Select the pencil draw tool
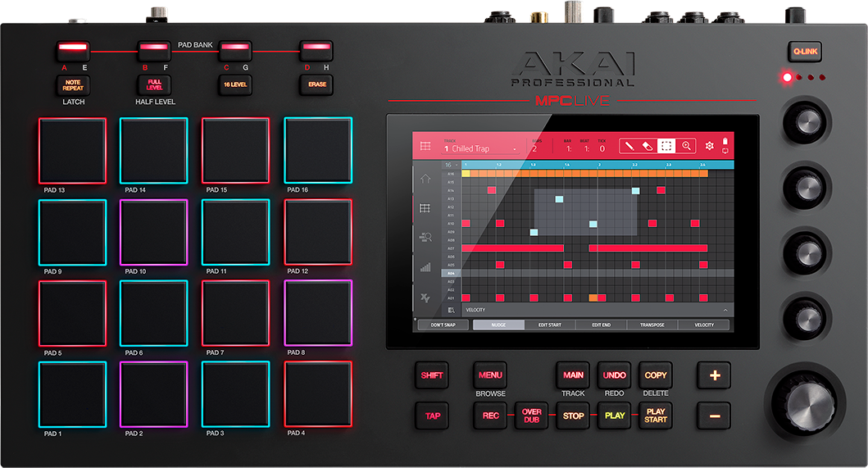Screen dimensions: 868x468 click(x=629, y=146)
